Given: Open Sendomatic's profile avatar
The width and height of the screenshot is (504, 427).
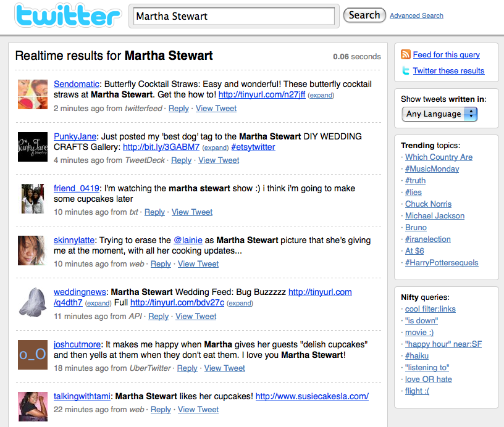Looking at the screenshot, I should pyautogui.click(x=33, y=94).
